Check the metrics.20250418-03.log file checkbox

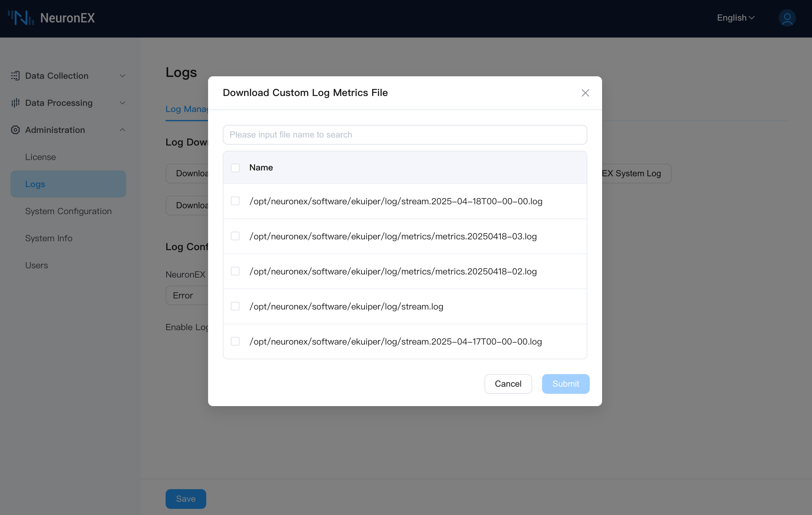coord(235,236)
